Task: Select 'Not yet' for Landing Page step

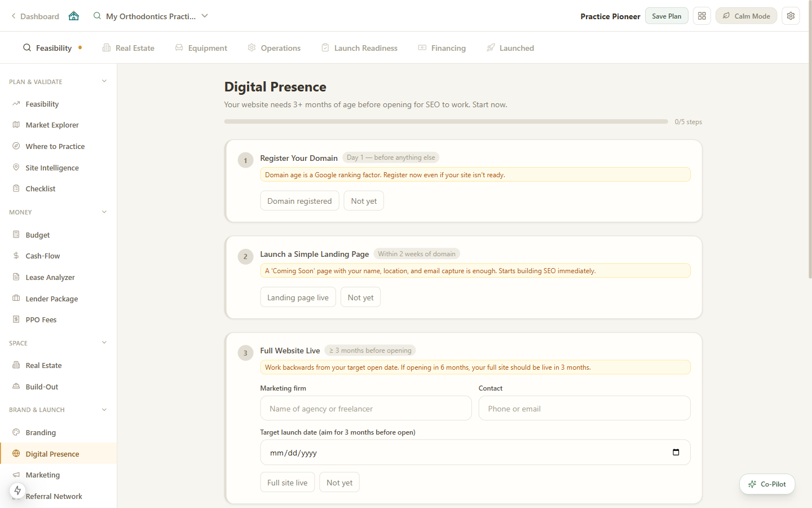Action: pyautogui.click(x=360, y=297)
